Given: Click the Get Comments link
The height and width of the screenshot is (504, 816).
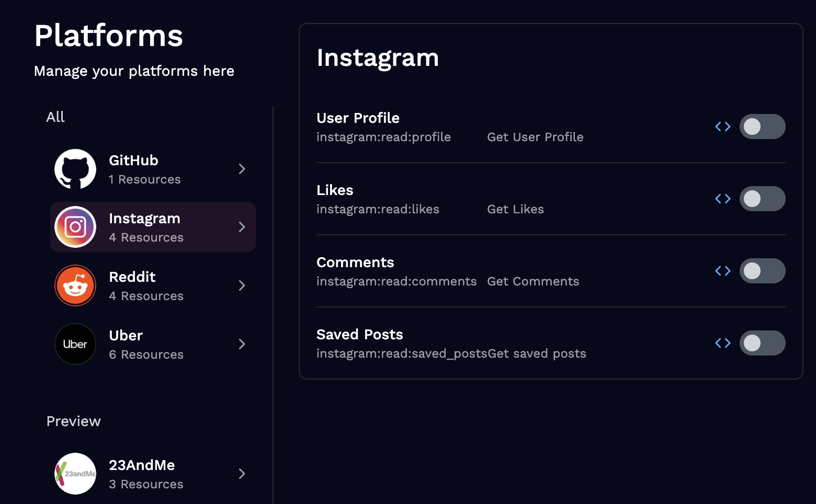Looking at the screenshot, I should pos(533,281).
